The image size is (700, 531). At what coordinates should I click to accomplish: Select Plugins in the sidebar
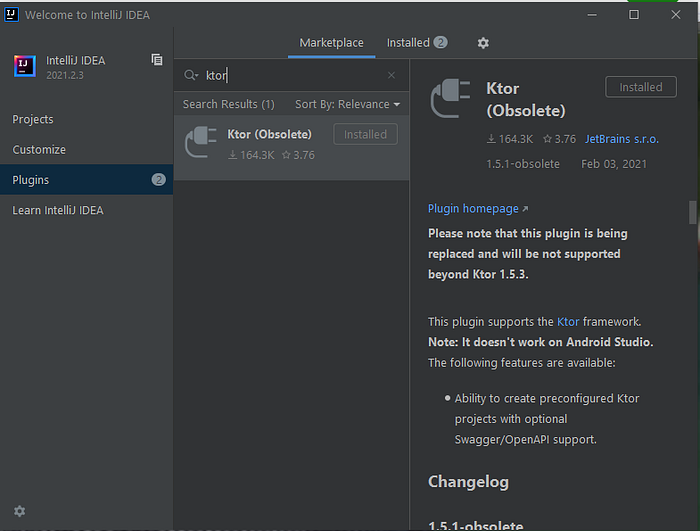87,180
